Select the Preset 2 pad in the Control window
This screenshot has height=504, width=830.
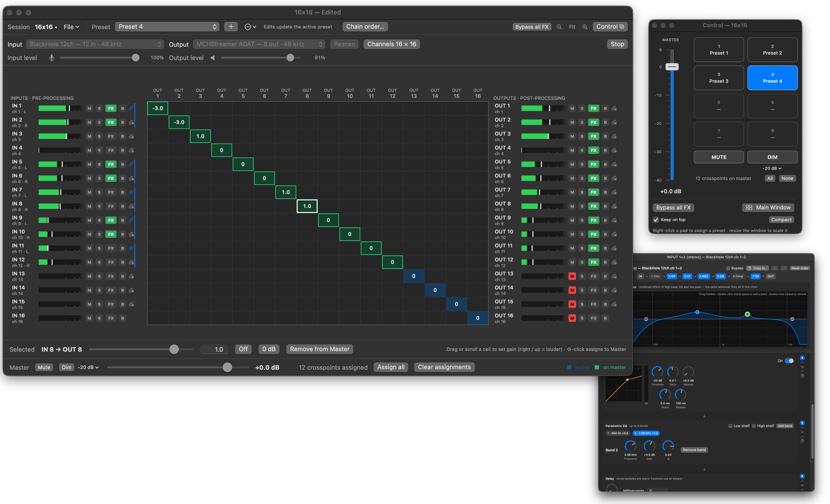pos(772,50)
